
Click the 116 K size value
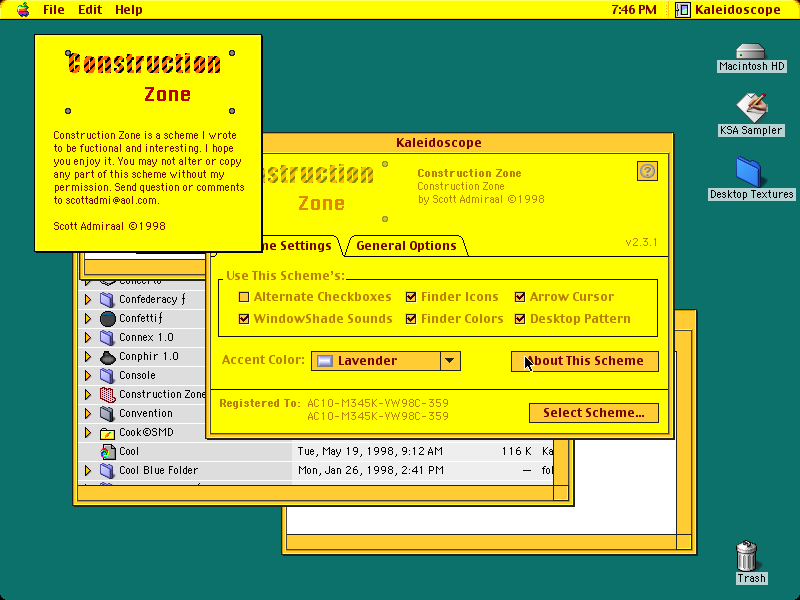(x=516, y=452)
